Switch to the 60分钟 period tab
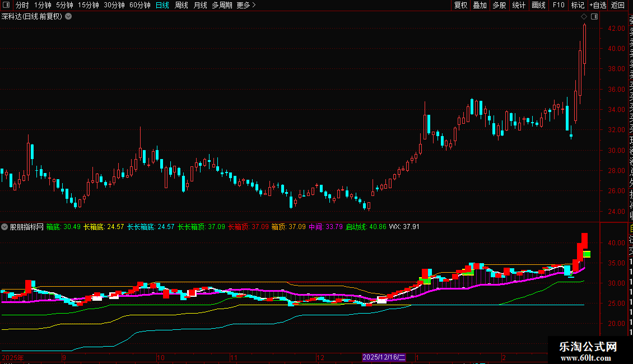The height and width of the screenshot is (364, 633). pos(139,5)
